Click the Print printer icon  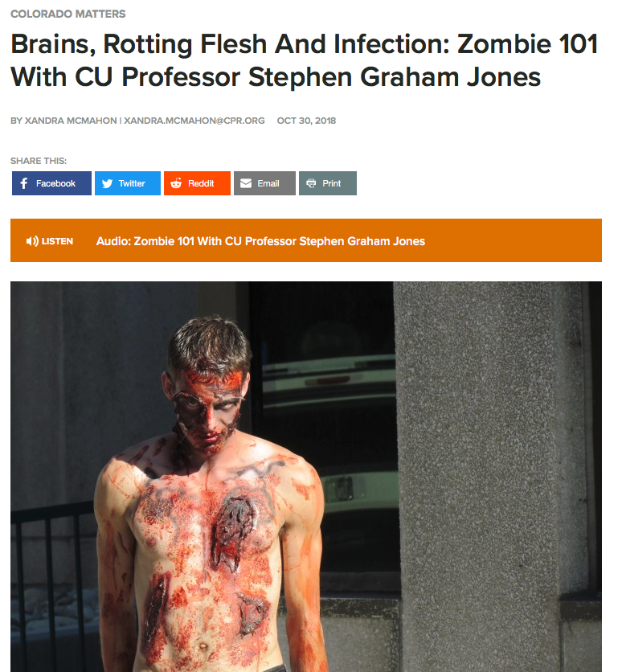(x=311, y=183)
